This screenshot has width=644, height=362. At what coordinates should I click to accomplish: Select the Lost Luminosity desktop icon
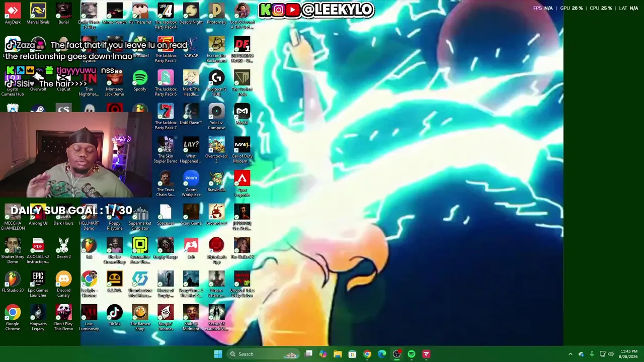(x=89, y=319)
